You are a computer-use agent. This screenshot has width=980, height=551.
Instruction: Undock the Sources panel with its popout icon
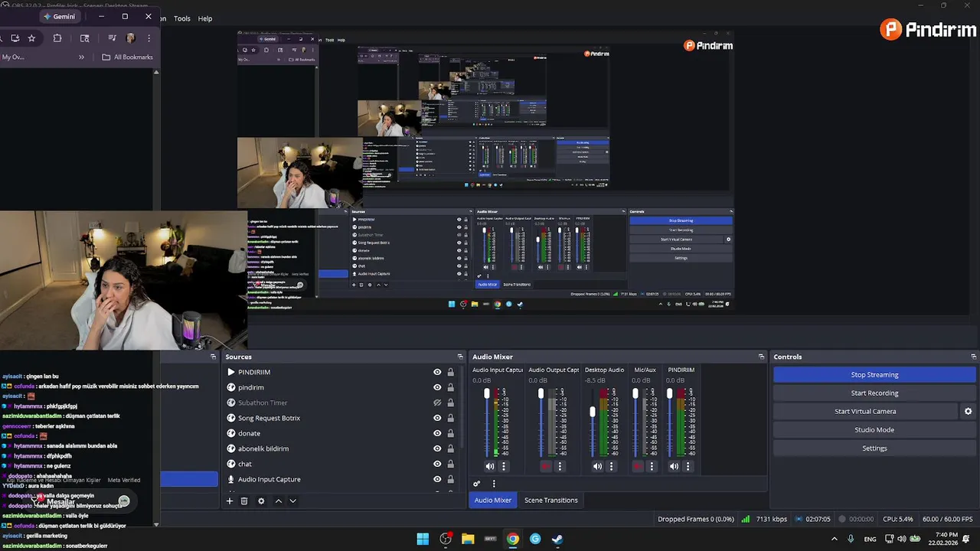point(460,357)
